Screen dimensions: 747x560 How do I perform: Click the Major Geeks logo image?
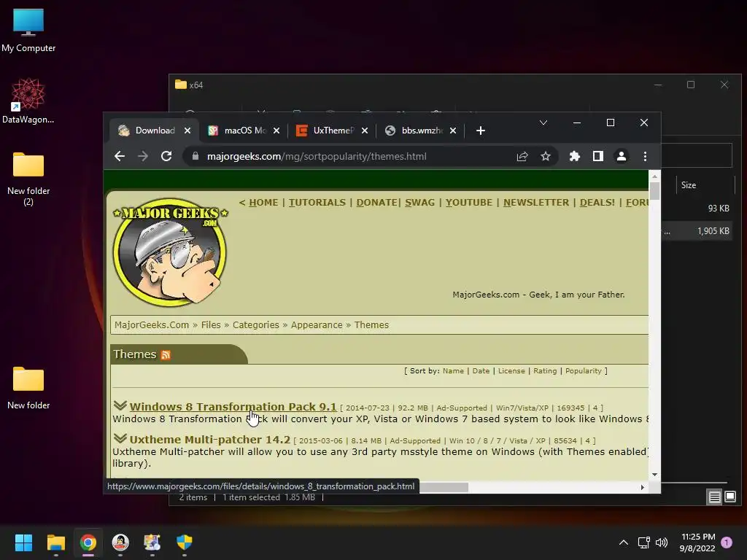click(x=170, y=252)
